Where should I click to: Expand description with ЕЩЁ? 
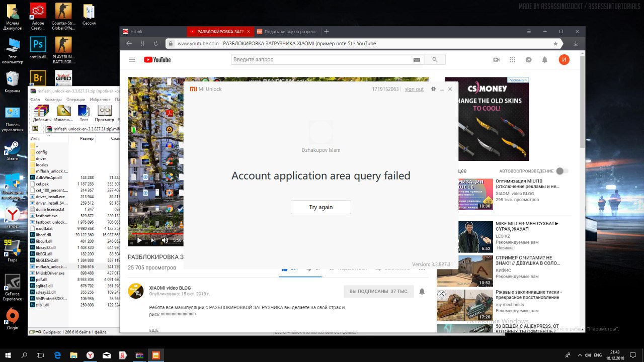(x=154, y=330)
